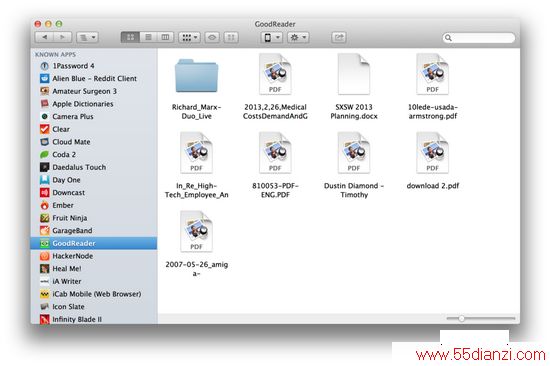Open the device selector dropdown

271,37
